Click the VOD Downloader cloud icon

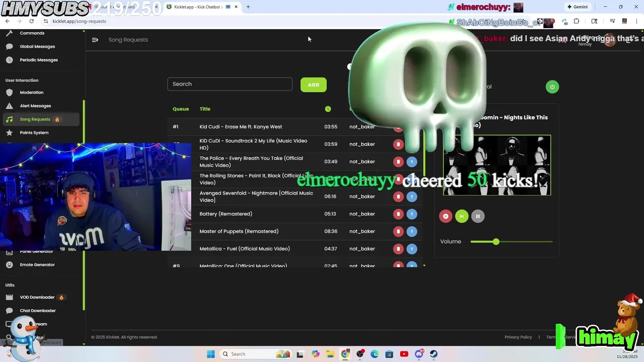click(x=9, y=297)
